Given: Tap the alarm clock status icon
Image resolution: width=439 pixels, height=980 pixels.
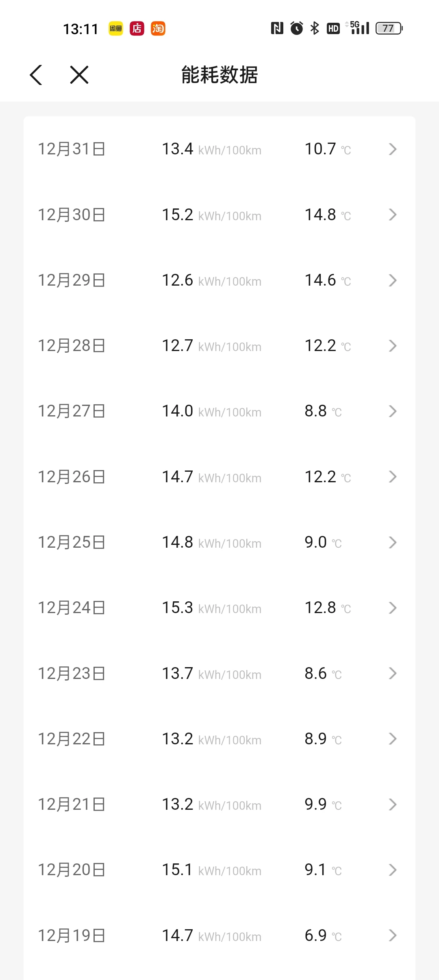Looking at the screenshot, I should pos(297,28).
